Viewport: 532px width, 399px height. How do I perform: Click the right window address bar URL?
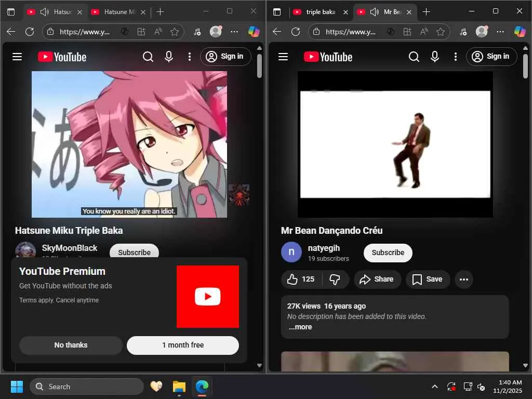coord(351,32)
